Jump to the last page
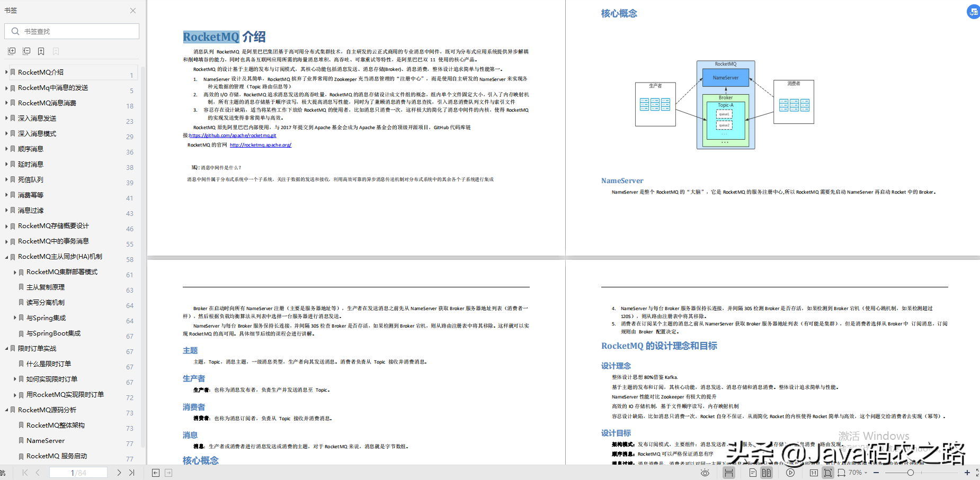The width and height of the screenshot is (980, 480). (132, 473)
